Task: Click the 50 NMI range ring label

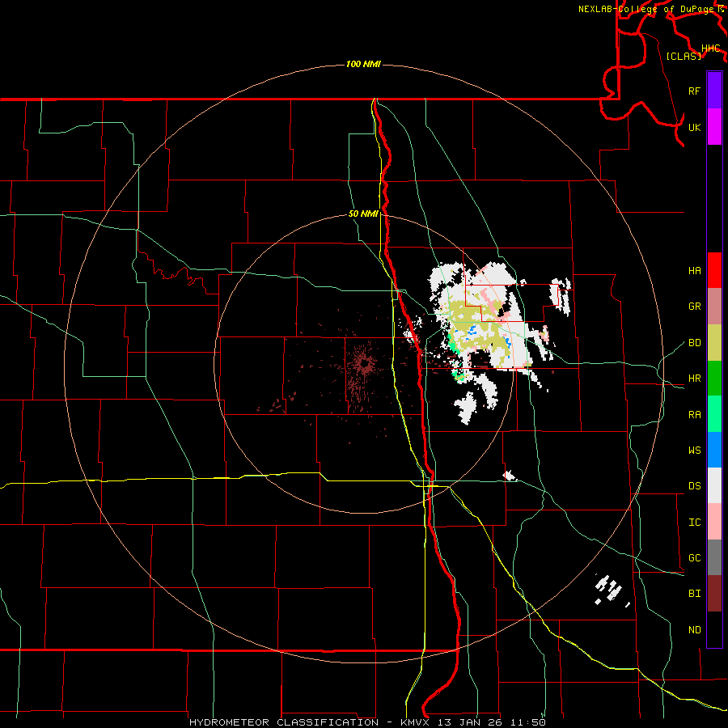Action: (x=363, y=214)
